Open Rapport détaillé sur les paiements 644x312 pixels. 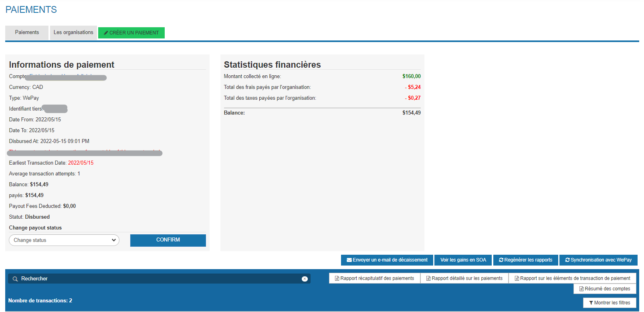(464, 278)
